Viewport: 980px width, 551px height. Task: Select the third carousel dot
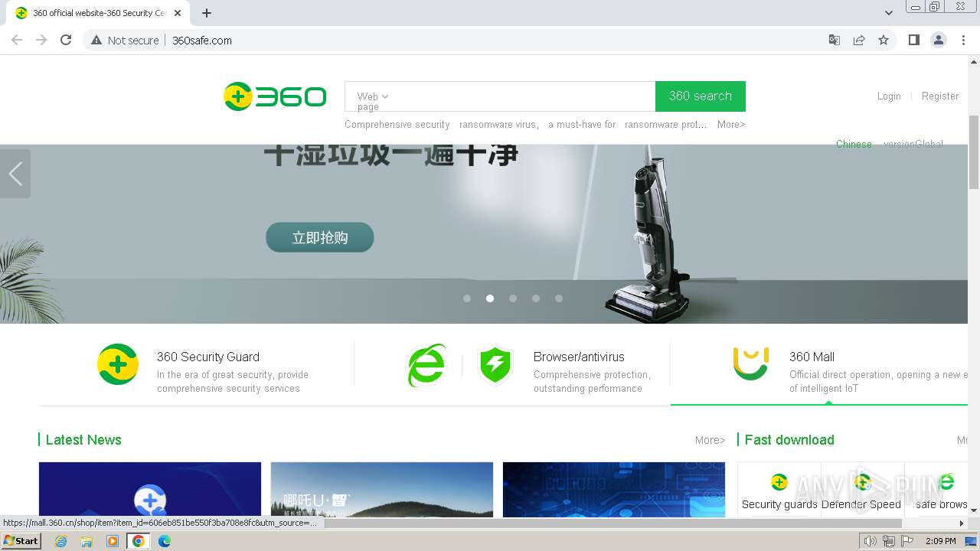pos(513,298)
